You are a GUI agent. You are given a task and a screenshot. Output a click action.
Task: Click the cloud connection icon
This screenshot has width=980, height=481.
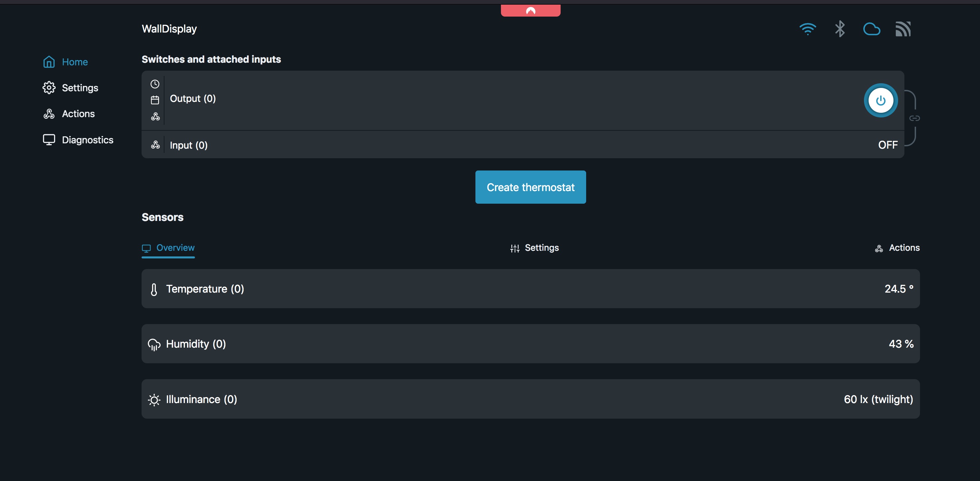[x=871, y=29]
